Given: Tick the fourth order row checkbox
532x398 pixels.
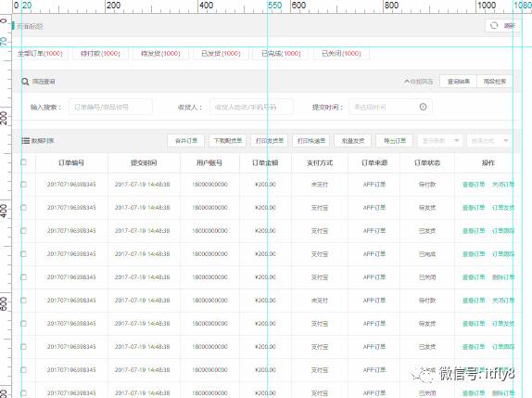Looking at the screenshot, I should (24, 254).
